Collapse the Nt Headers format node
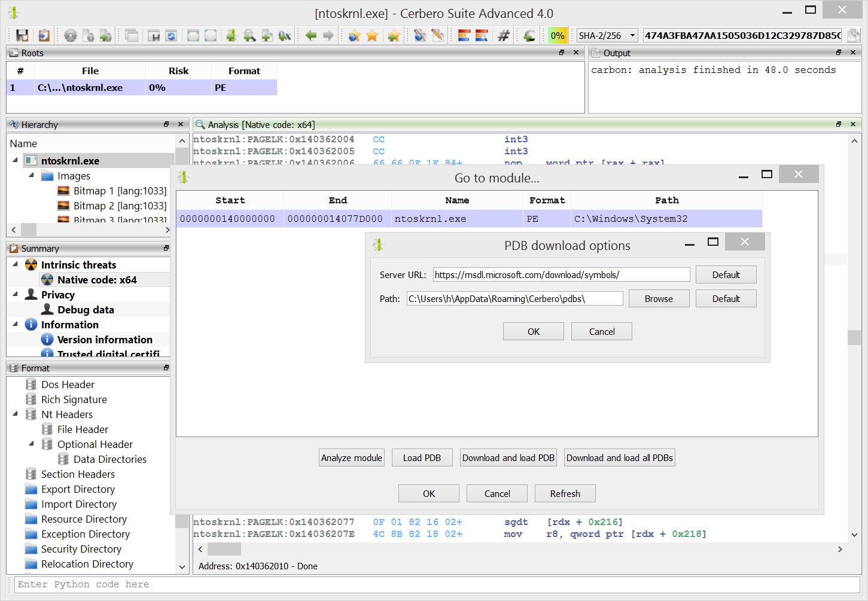Viewport: 868px width, 601px height. (x=15, y=414)
